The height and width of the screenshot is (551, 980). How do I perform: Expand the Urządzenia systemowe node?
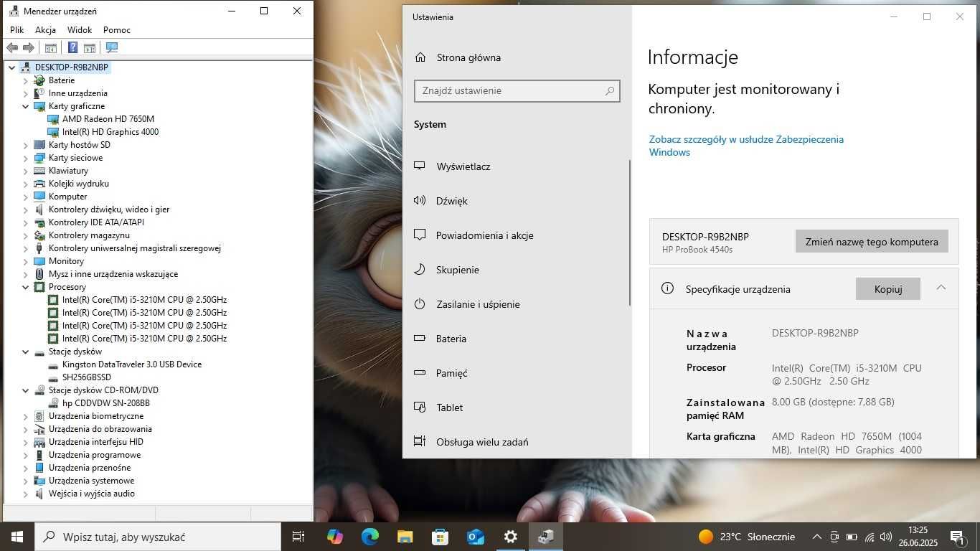coord(26,481)
